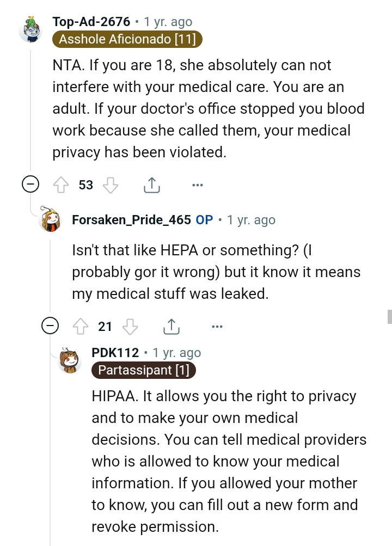Collapse Top-Ad-2676's comment thread
This screenshot has height=546, width=392.
click(x=31, y=184)
